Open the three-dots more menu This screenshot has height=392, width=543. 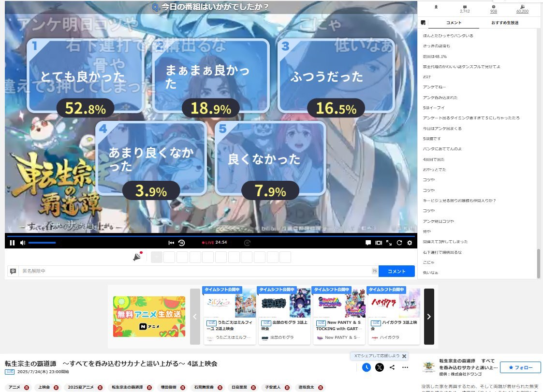405,367
